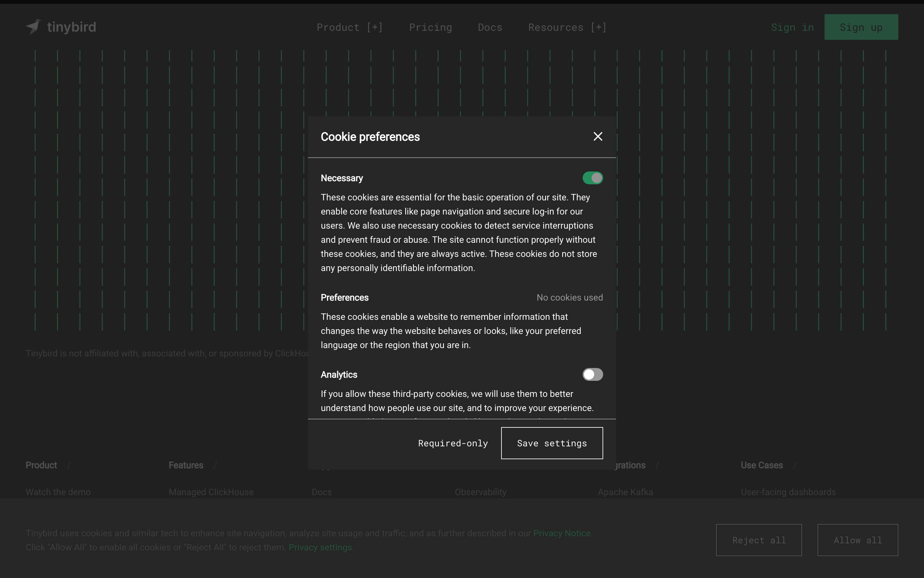Expand the Resources [+] menu

tap(567, 27)
